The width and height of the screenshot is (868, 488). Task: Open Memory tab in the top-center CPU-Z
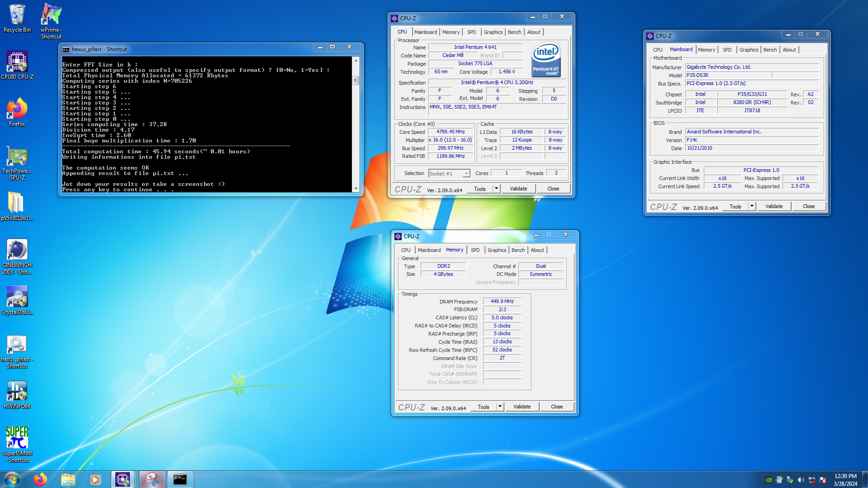point(451,32)
